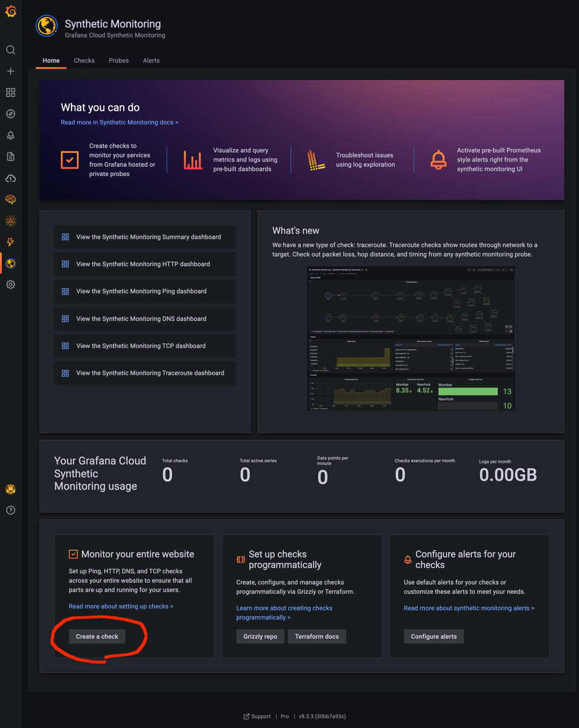Open Learn more about creating checks programmatically link
This screenshot has height=728, width=579.
284,613
